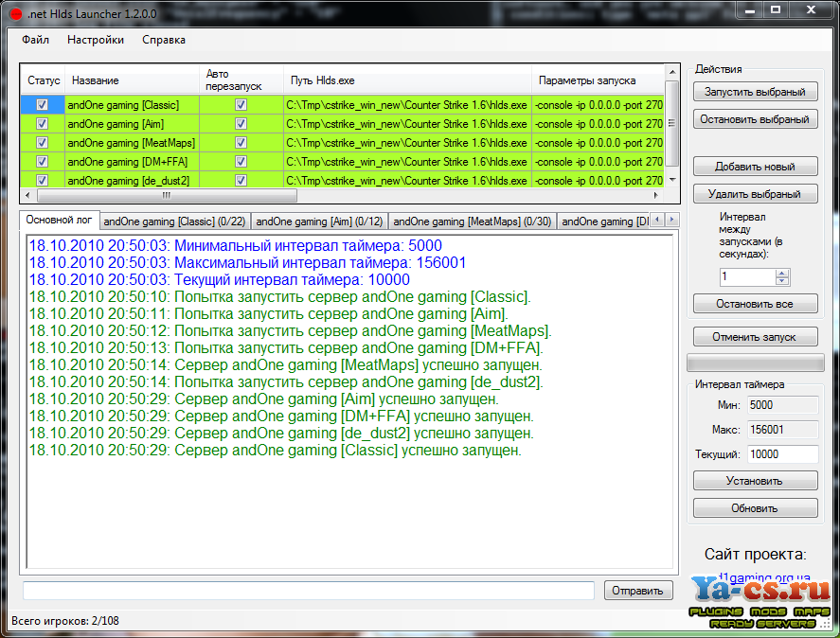This screenshot has width=840, height=638.
Task: Switch to andOne gaming [Aim] (0/12) tab
Action: 319,222
